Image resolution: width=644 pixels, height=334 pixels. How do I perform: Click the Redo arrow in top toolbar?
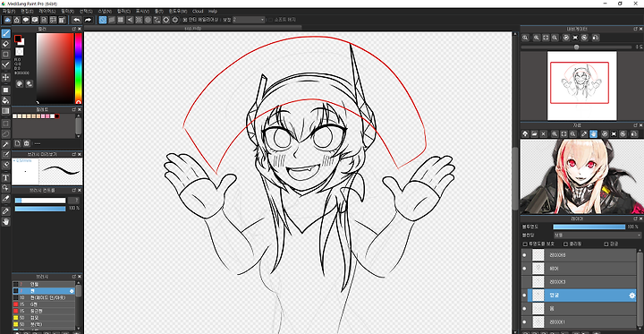(88, 20)
